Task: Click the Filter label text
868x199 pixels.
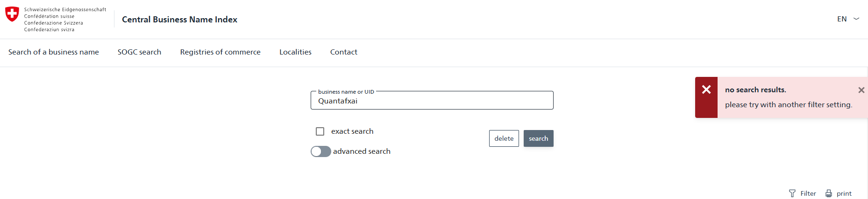Action: pyautogui.click(x=808, y=193)
